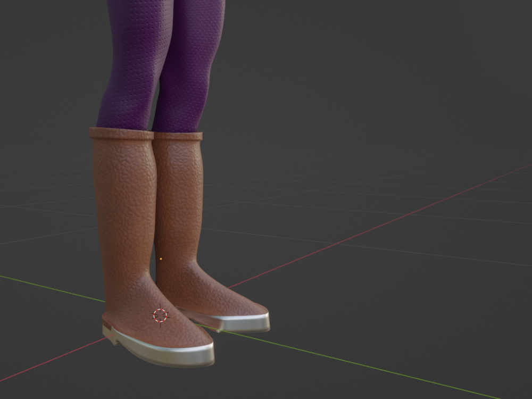
Task: Click the brown heel block of the front boot
Action: click(106, 322)
